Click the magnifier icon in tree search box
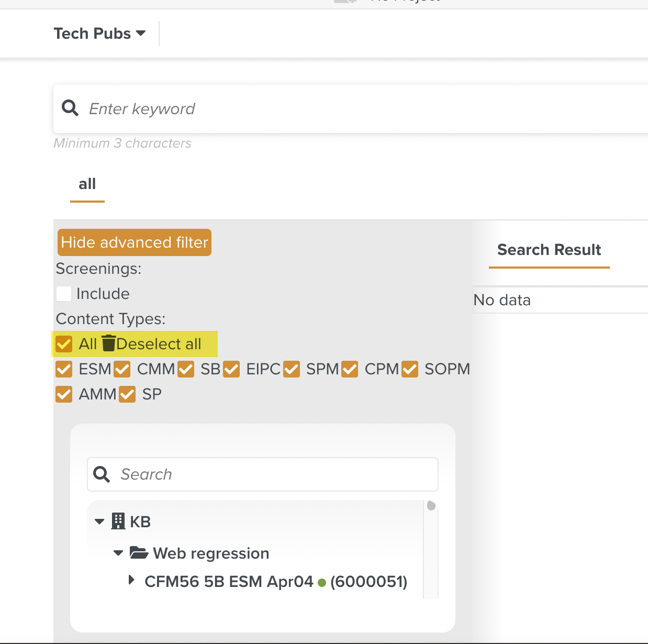The image size is (648, 644). coord(102,474)
